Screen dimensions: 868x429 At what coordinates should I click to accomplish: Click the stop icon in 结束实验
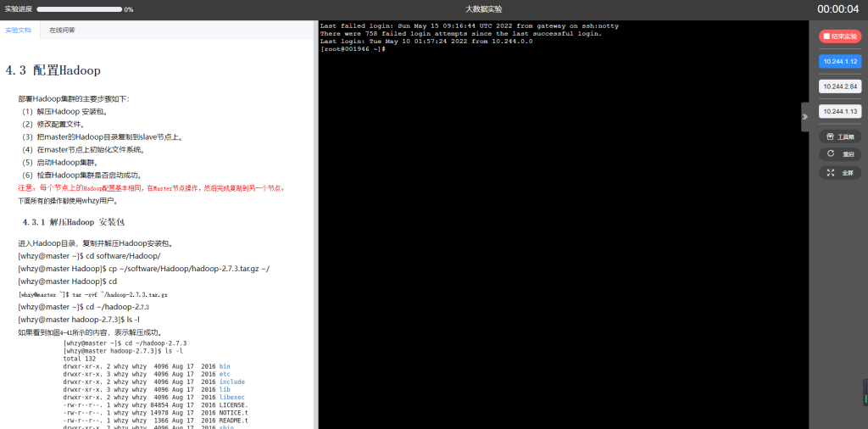[x=827, y=36]
